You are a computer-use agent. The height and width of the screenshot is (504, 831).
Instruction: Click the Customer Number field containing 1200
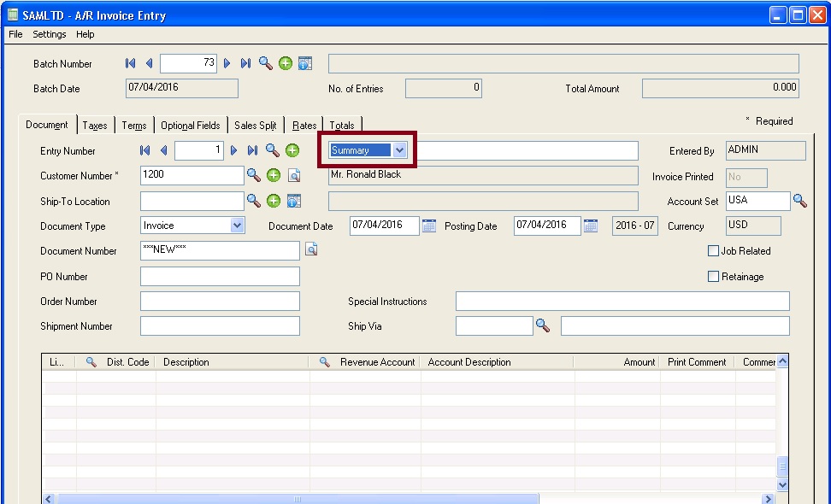click(192, 175)
